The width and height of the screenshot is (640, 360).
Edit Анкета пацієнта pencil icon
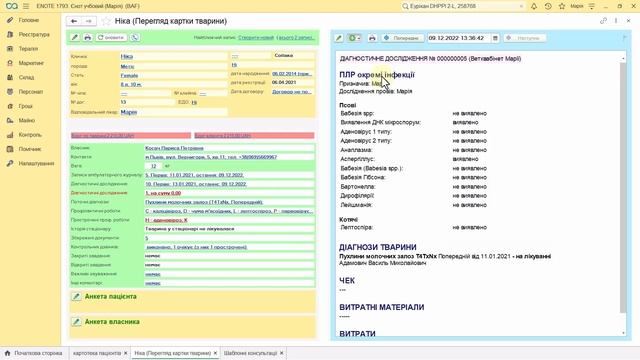[x=76, y=296]
